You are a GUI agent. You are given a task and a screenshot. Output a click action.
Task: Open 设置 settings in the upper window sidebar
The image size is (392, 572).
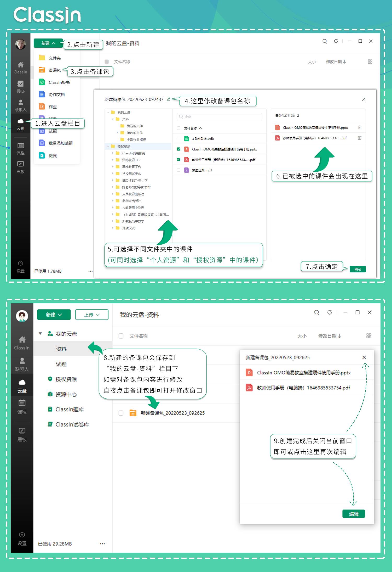click(20, 267)
